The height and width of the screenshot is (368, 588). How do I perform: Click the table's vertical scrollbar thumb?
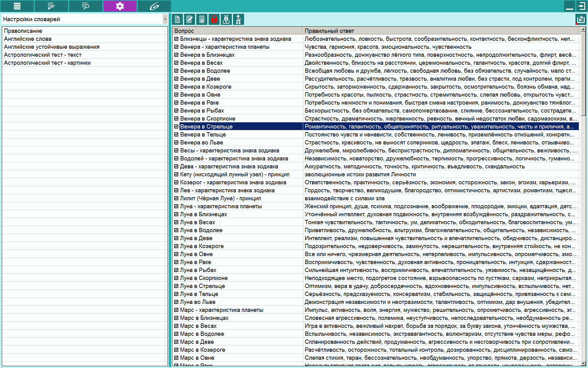pyautogui.click(x=583, y=74)
